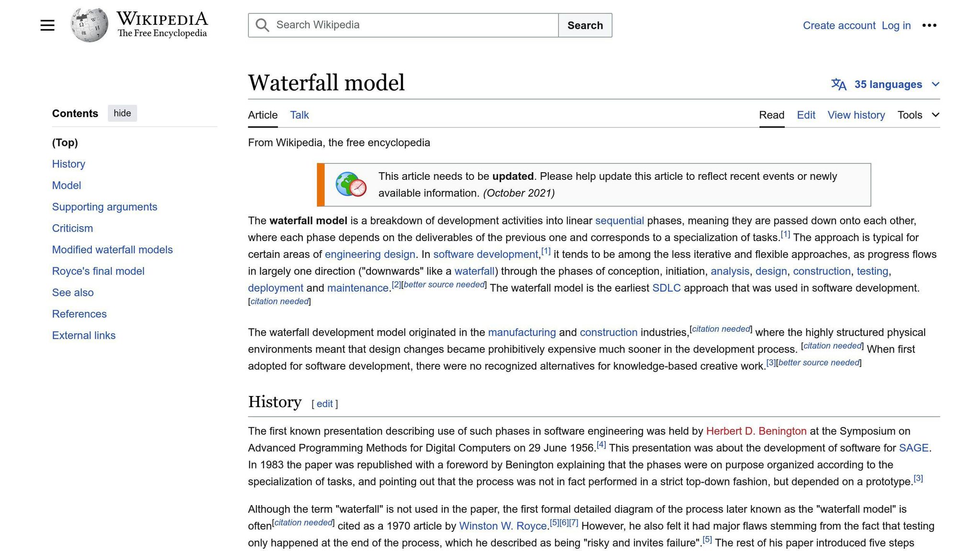Open the three-dot personal tools menu
980x551 pixels.
tap(929, 25)
